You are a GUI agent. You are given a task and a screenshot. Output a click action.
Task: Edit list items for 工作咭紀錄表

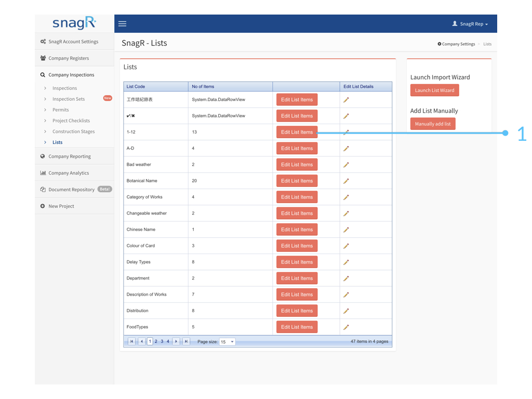coord(297,100)
